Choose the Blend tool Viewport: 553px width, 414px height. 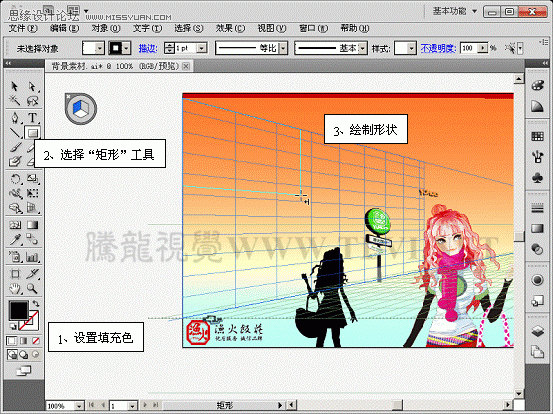click(32, 240)
